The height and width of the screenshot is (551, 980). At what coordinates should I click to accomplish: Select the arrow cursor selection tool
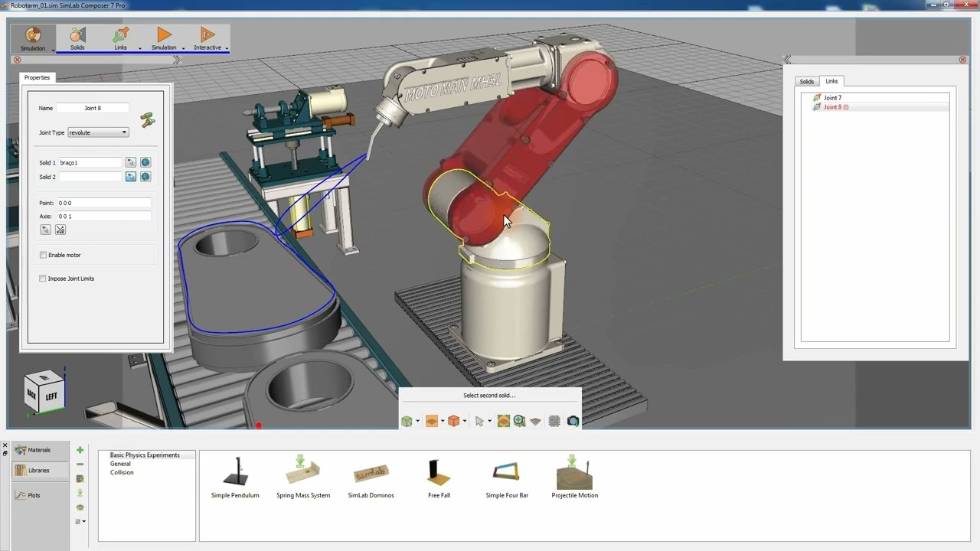[479, 421]
